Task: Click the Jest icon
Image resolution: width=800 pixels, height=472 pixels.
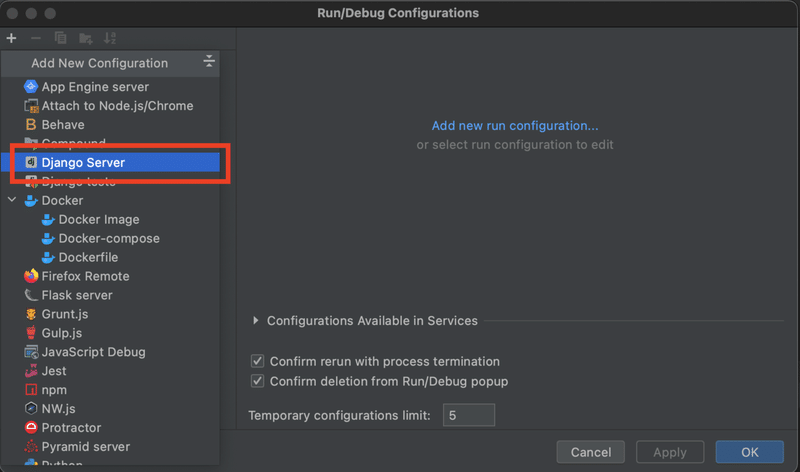Action: 31,371
